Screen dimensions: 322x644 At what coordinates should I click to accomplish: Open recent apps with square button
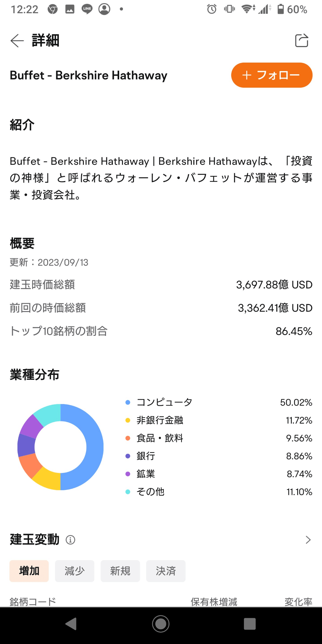coord(250,624)
